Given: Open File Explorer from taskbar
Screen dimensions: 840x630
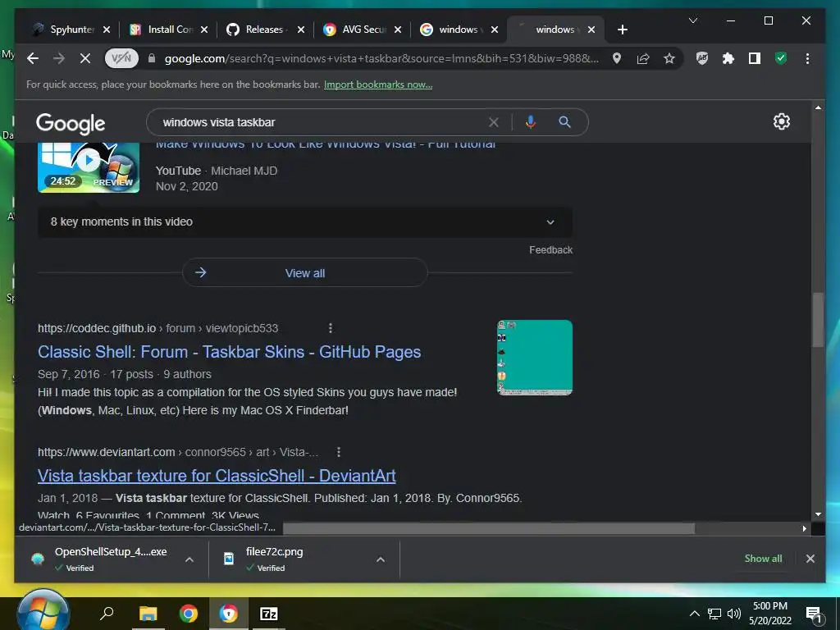Looking at the screenshot, I should (x=148, y=613).
